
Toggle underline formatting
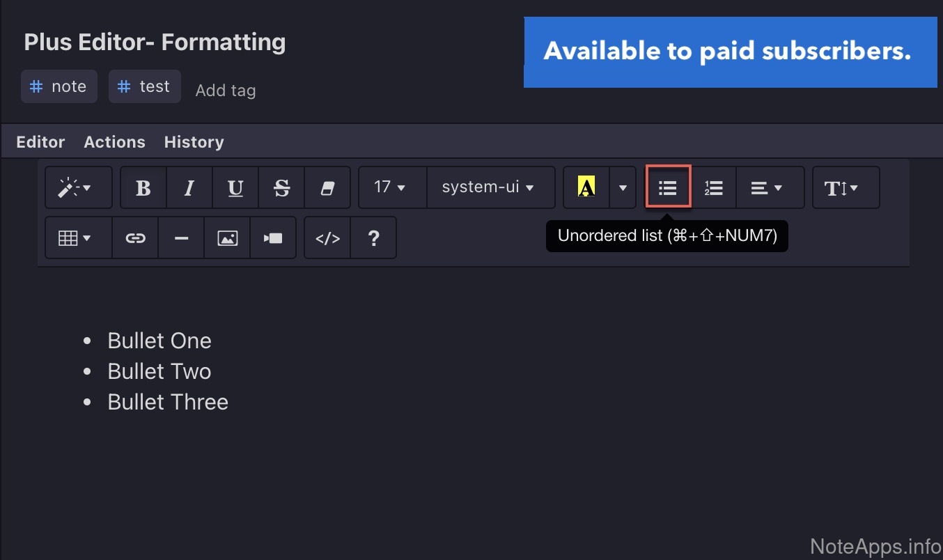coord(235,187)
